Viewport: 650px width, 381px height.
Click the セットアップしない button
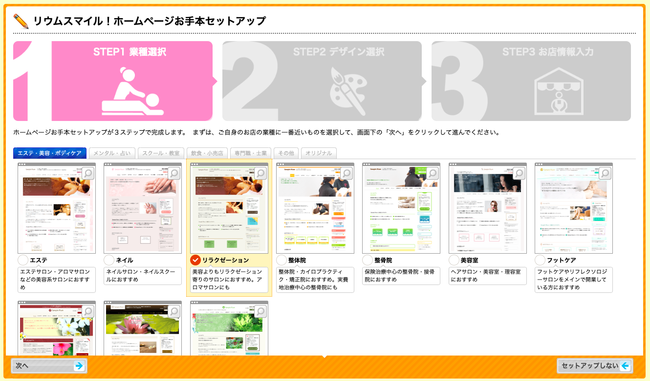595,366
